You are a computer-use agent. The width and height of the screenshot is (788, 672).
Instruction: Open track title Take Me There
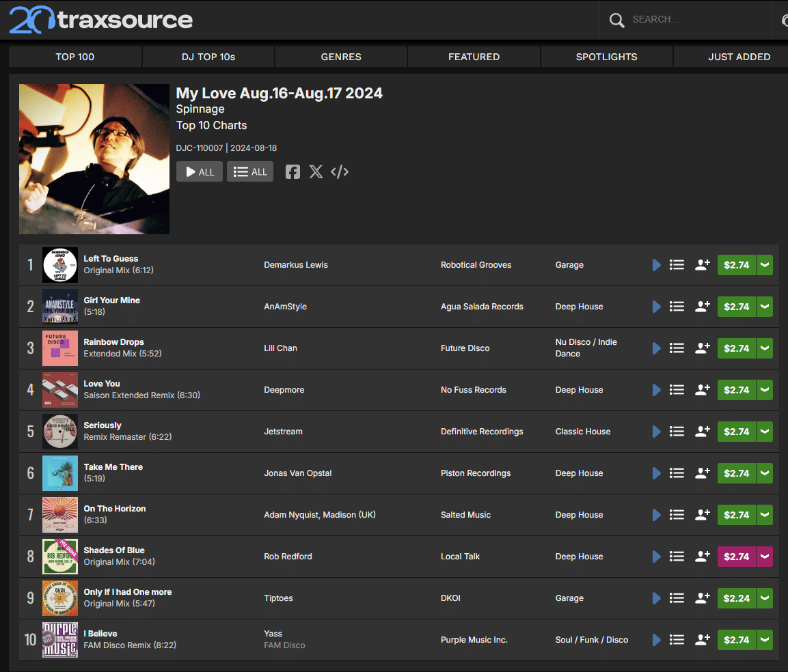click(113, 467)
